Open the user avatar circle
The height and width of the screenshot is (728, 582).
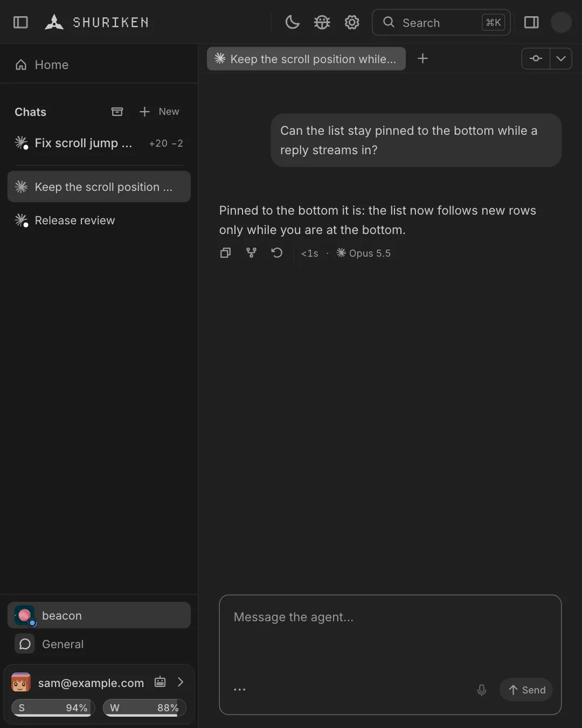561,22
